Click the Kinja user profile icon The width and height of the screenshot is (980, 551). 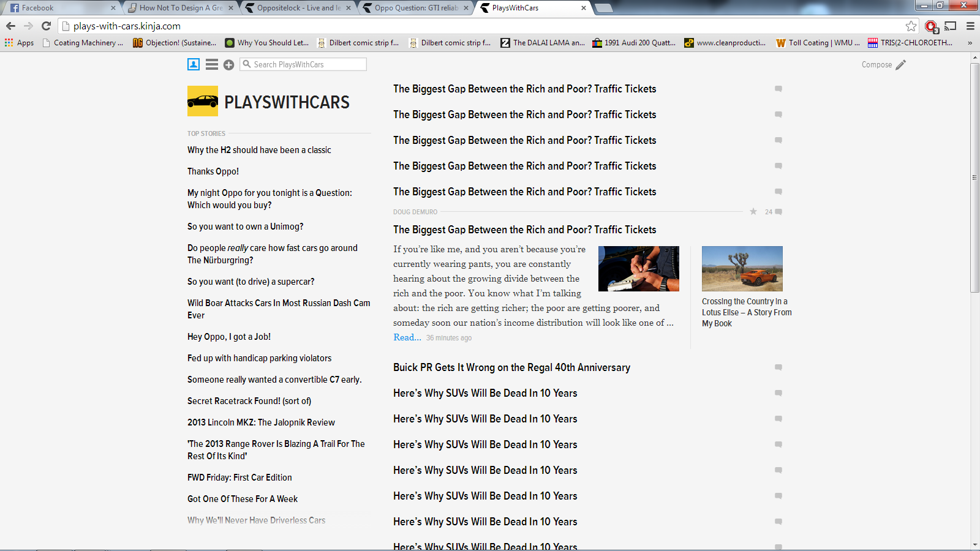pos(194,64)
